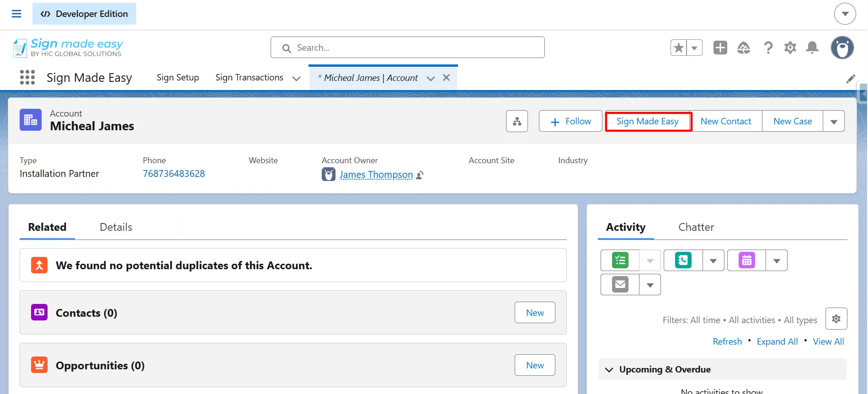Click the pencil edit navigation icon
Viewport: 868px width, 394px height.
point(850,79)
